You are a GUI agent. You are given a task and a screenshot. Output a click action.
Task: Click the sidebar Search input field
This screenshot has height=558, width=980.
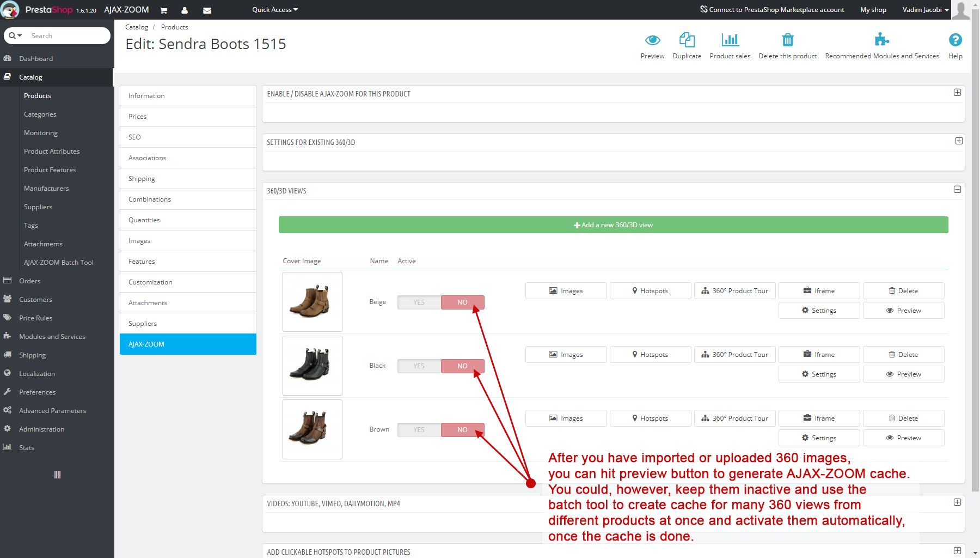click(68, 36)
